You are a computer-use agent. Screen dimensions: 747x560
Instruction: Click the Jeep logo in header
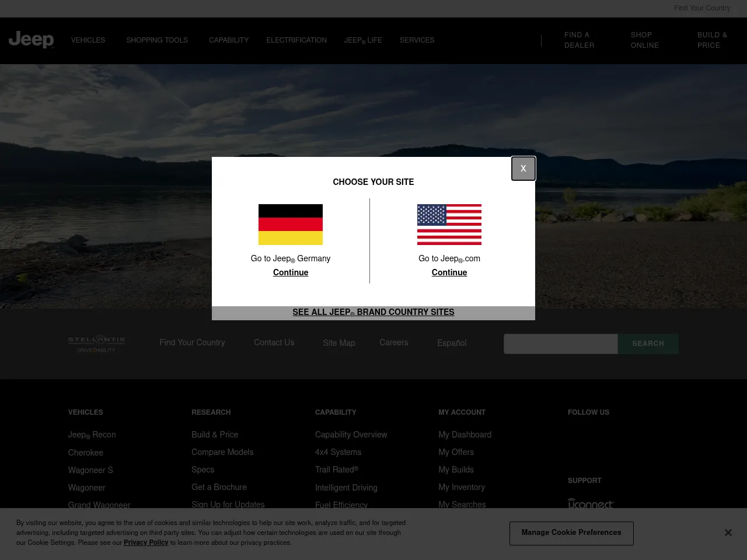[32, 40]
